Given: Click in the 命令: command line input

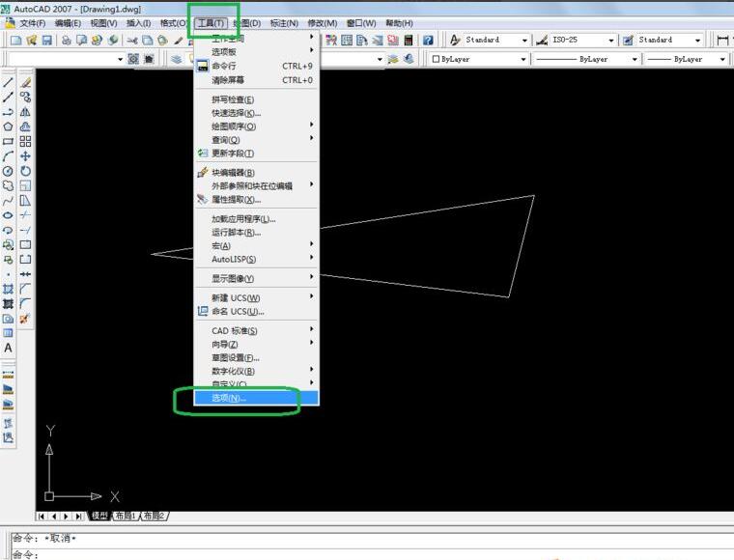Looking at the screenshot, I should [372, 555].
